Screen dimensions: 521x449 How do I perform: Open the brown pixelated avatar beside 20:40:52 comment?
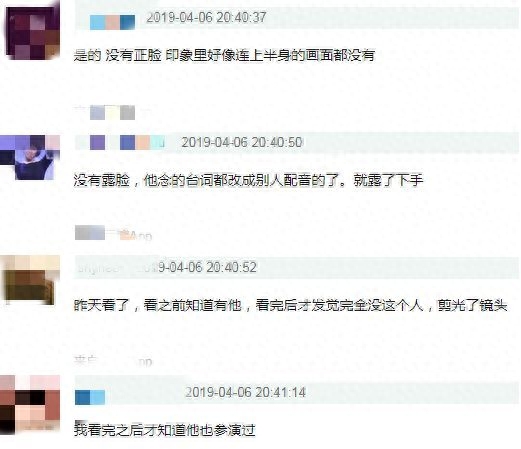point(30,280)
